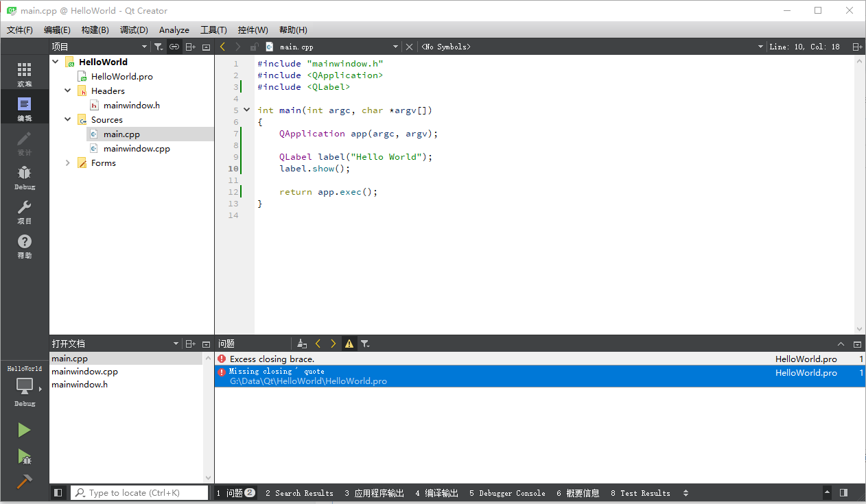Select the 'Excess closing brace.' issue
866x504 pixels.
coord(540,359)
